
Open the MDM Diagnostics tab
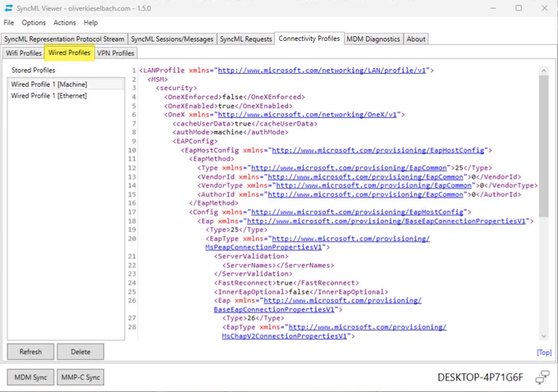[373, 39]
